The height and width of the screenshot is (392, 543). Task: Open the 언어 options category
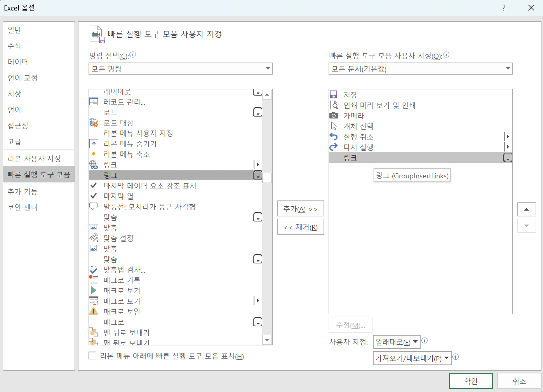(39, 110)
